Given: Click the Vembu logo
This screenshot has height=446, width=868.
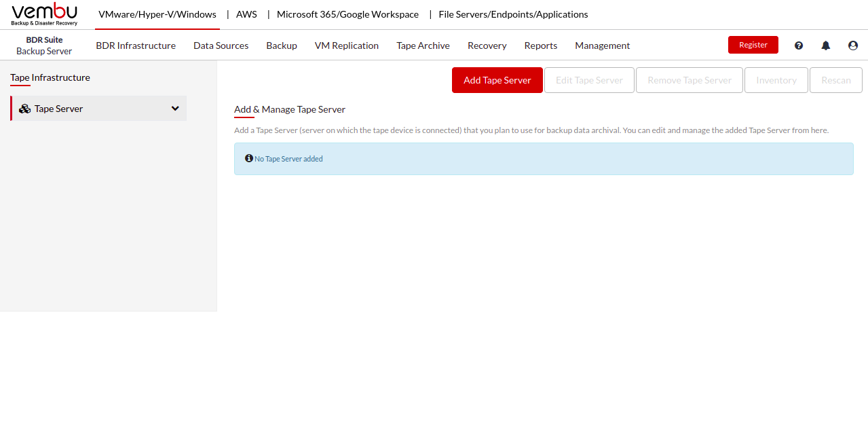Looking at the screenshot, I should tap(45, 14).
